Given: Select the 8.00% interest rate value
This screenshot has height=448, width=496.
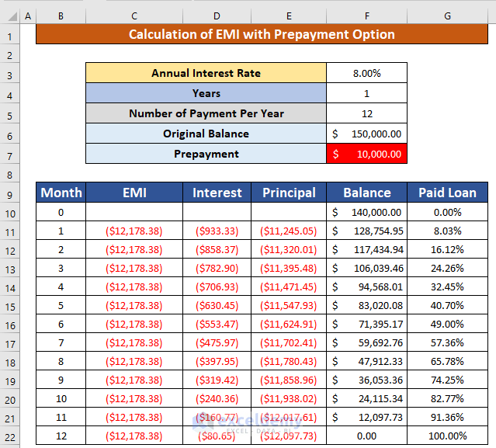Looking at the screenshot, I should click(x=366, y=73).
